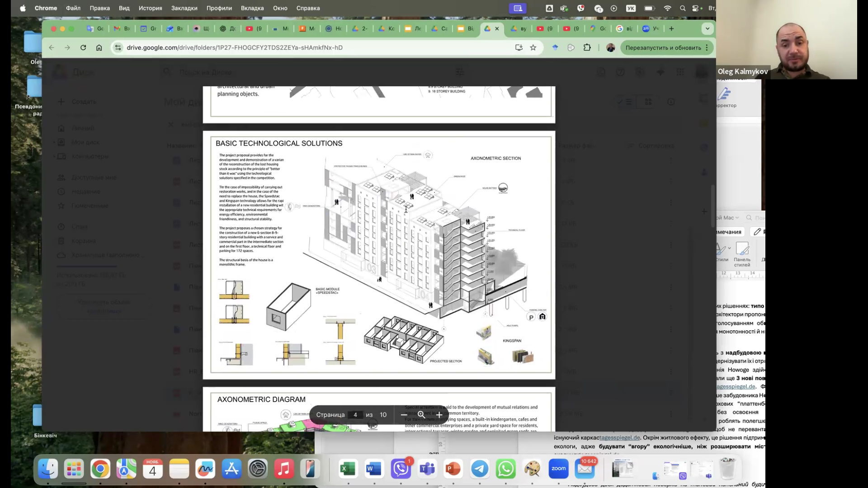This screenshot has width=868, height=488.
Task: Open the three-dot Chrome menu
Action: pyautogui.click(x=707, y=47)
